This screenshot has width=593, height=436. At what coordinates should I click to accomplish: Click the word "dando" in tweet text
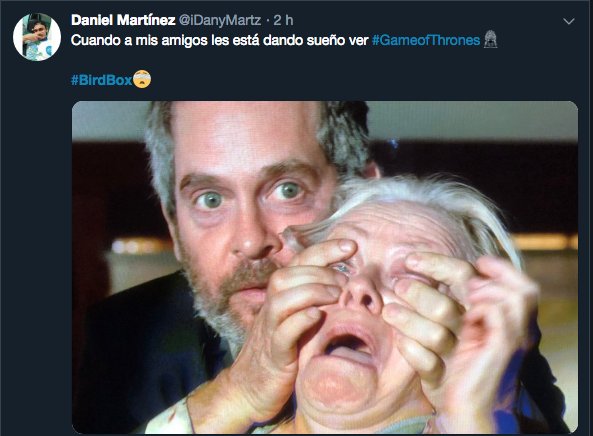tap(283, 40)
